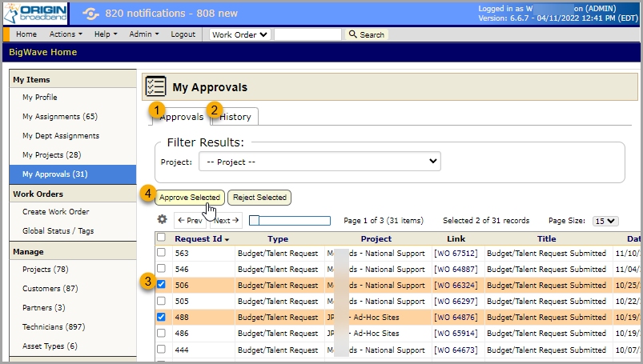643x364 pixels.
Task: Switch to the History tab
Action: click(235, 117)
